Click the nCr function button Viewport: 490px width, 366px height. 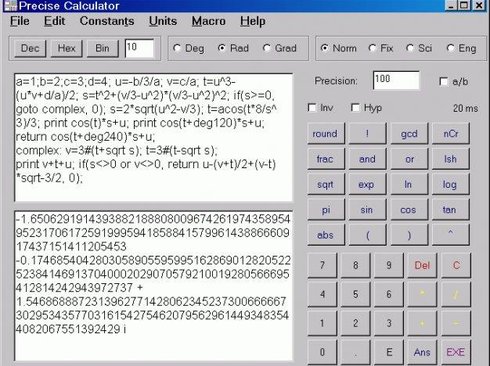[451, 133]
